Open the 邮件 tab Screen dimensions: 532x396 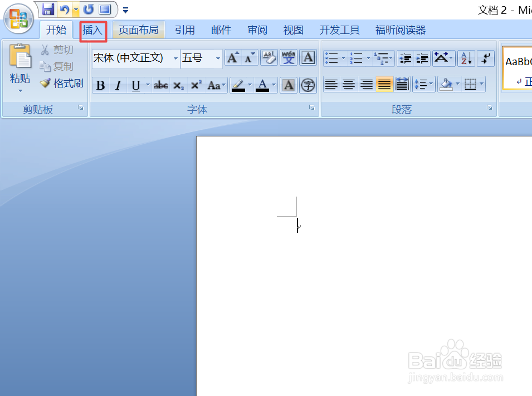[x=221, y=30]
